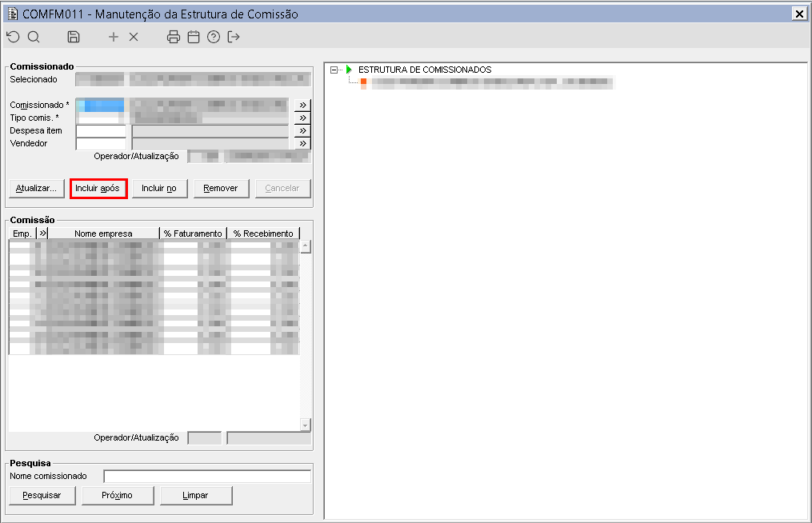The width and height of the screenshot is (812, 523).
Task: Open the Emp. column lookup arrow
Action: [42, 234]
